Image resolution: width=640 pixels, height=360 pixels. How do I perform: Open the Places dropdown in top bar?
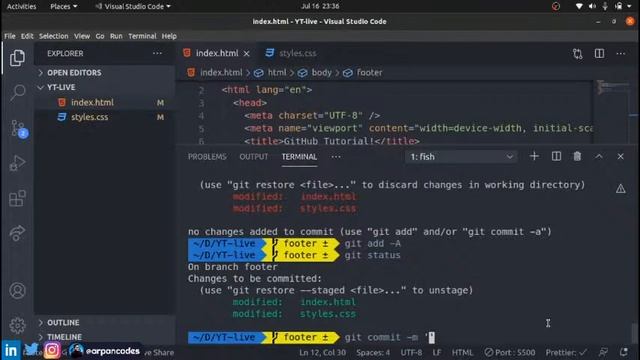pyautogui.click(x=63, y=7)
